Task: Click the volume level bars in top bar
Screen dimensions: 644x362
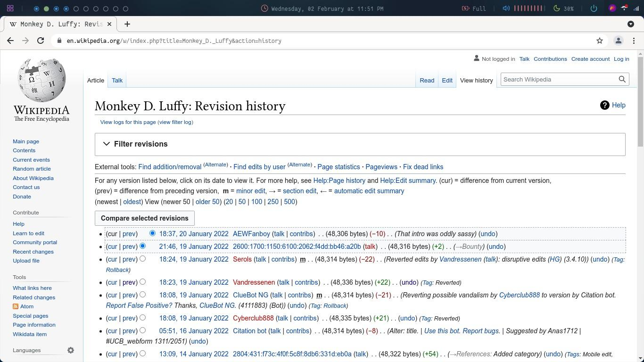Action: 528,8
